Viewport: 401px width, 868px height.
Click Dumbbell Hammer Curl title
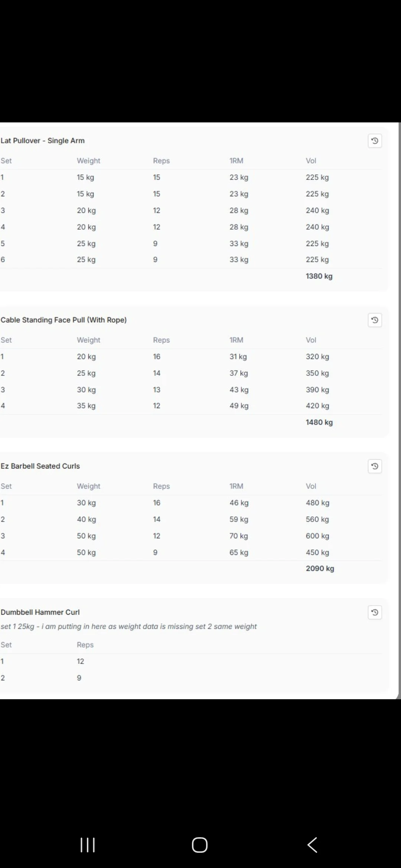click(40, 612)
